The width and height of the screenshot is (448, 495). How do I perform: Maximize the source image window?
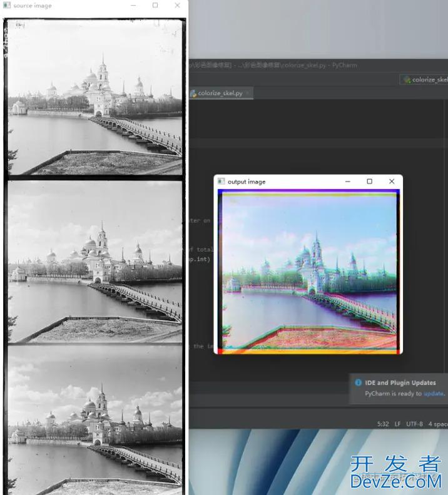[x=155, y=6]
